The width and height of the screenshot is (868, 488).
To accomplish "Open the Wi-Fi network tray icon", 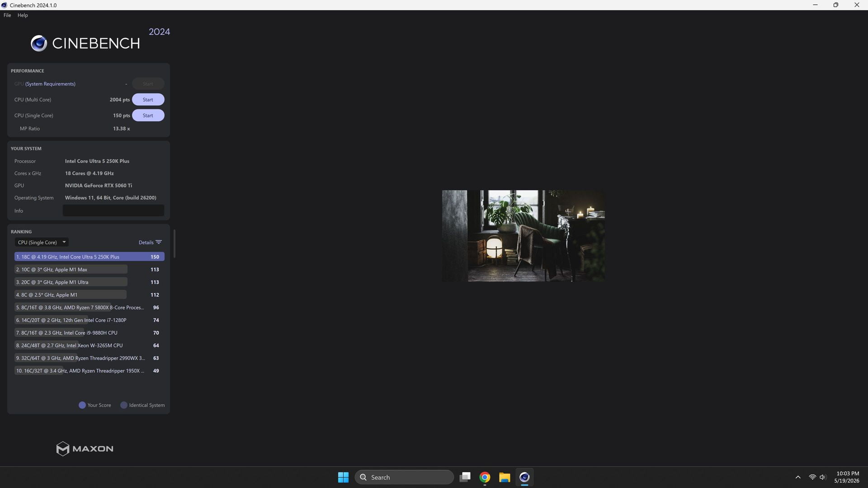I will tap(812, 477).
